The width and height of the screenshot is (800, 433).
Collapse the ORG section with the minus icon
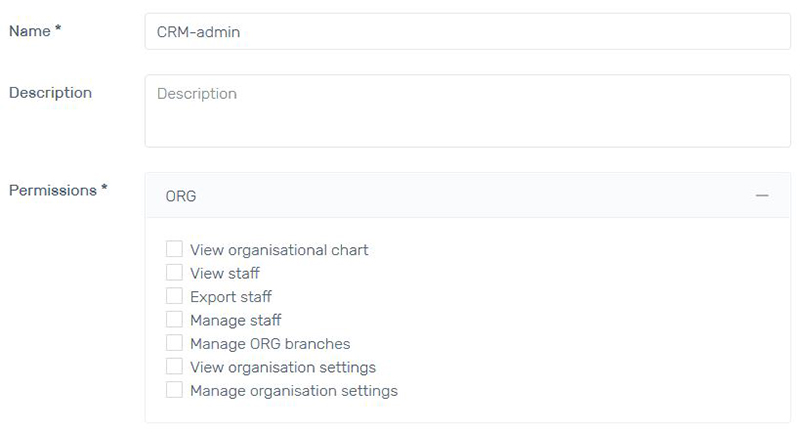tap(762, 196)
